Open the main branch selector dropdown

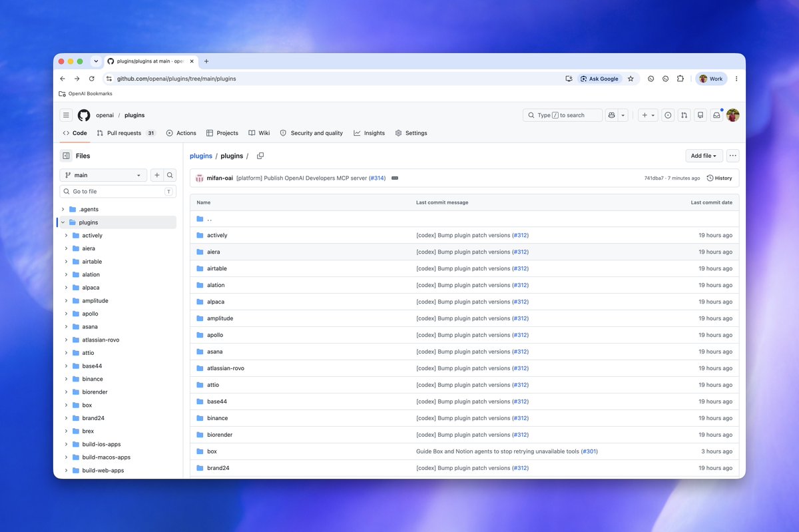103,175
